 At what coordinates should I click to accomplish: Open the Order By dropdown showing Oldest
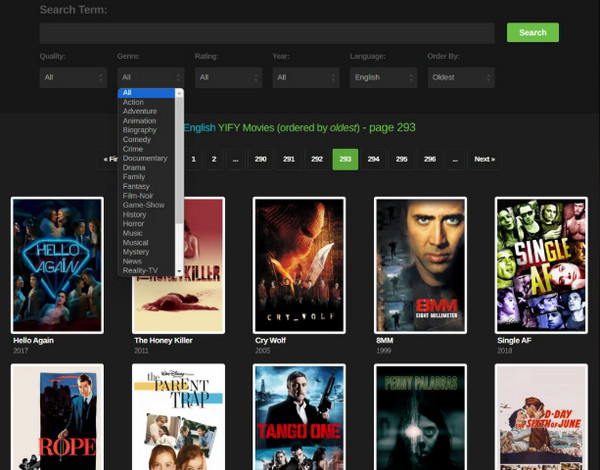[461, 77]
